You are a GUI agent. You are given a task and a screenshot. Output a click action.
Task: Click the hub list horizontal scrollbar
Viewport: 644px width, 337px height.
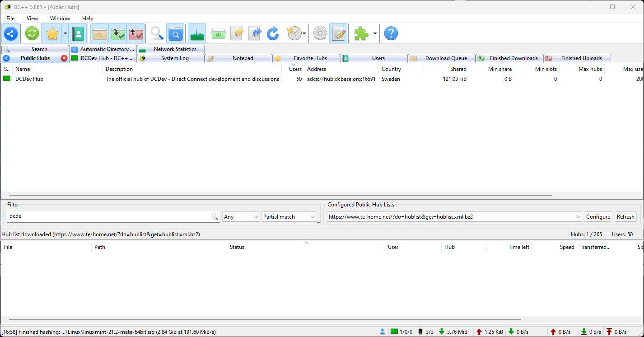[280, 195]
